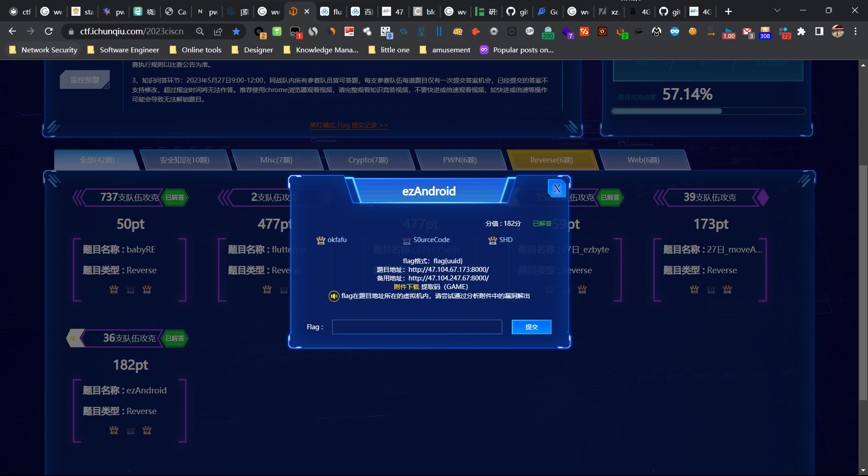Click the cookie extension icon
The image size is (868, 476).
(x=693, y=31)
